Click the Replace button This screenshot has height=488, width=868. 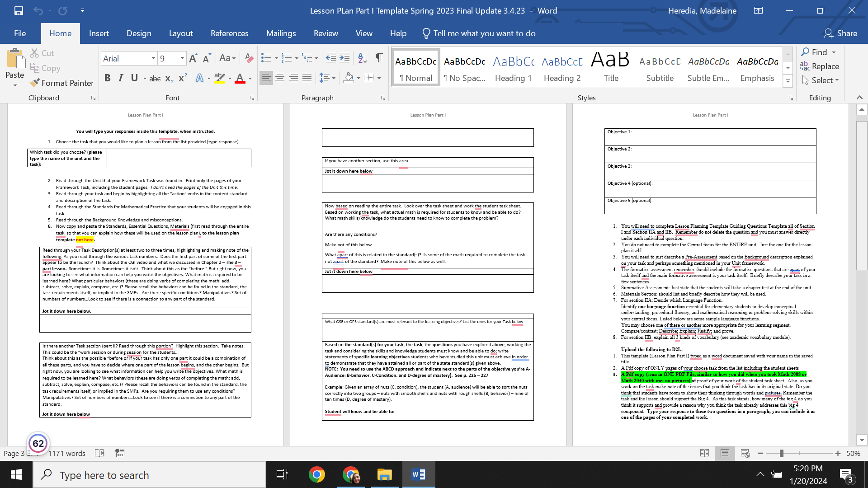coord(820,66)
